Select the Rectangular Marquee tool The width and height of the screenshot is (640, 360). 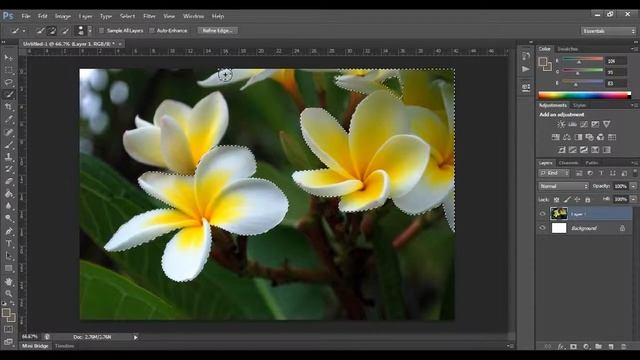coord(8,70)
